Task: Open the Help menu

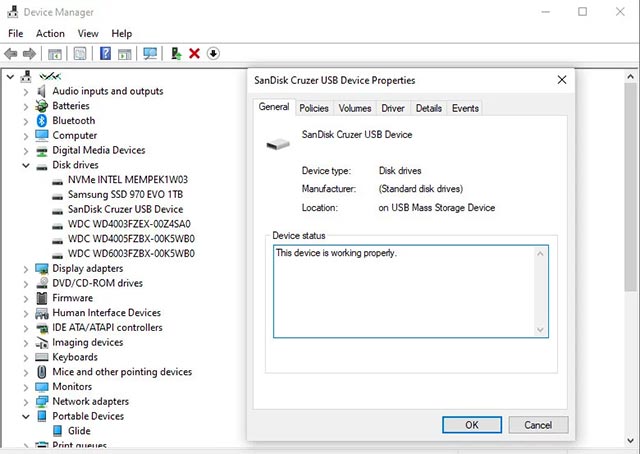Action: pos(122,33)
